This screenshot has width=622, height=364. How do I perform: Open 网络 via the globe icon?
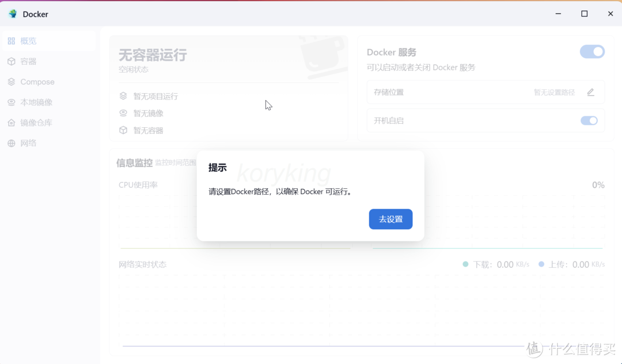tap(12, 143)
